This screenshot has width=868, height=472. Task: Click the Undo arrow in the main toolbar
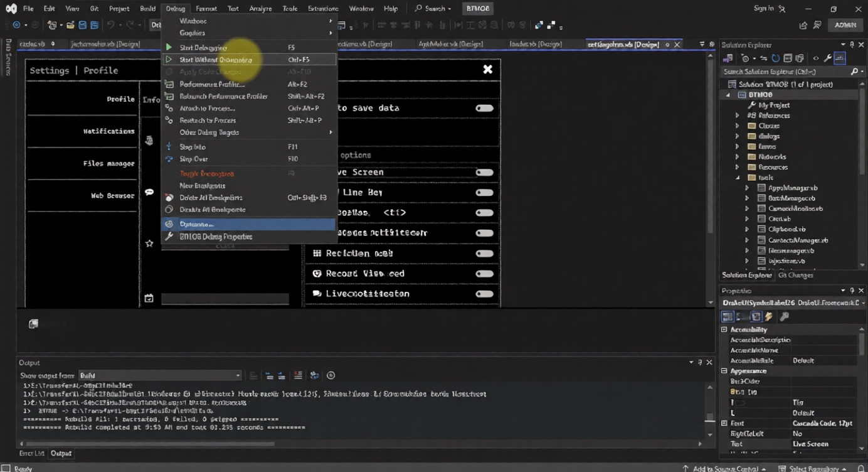(x=111, y=25)
